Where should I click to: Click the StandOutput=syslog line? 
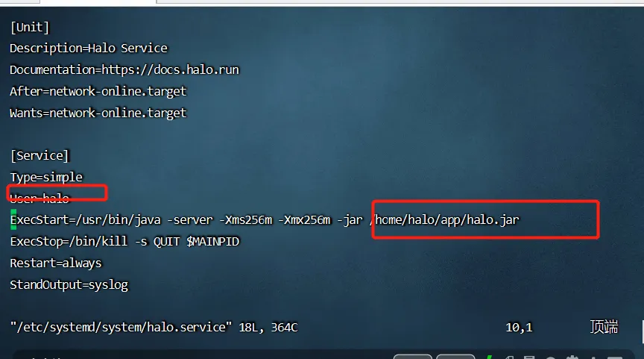click(x=69, y=284)
